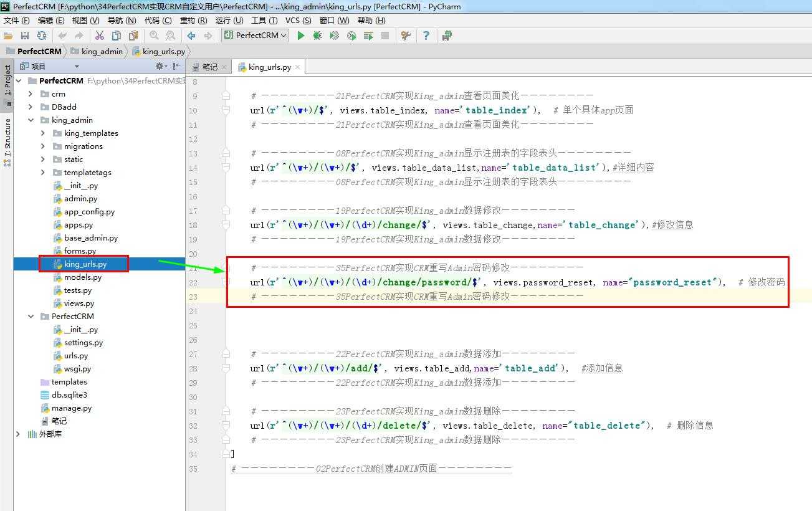Screen dimensions: 812x511
Task: Toggle the 7: Structure side tool window
Action: (7, 142)
